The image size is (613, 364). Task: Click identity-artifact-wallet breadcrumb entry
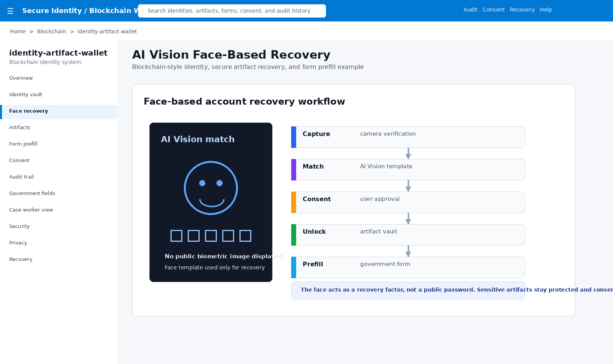tap(107, 31)
